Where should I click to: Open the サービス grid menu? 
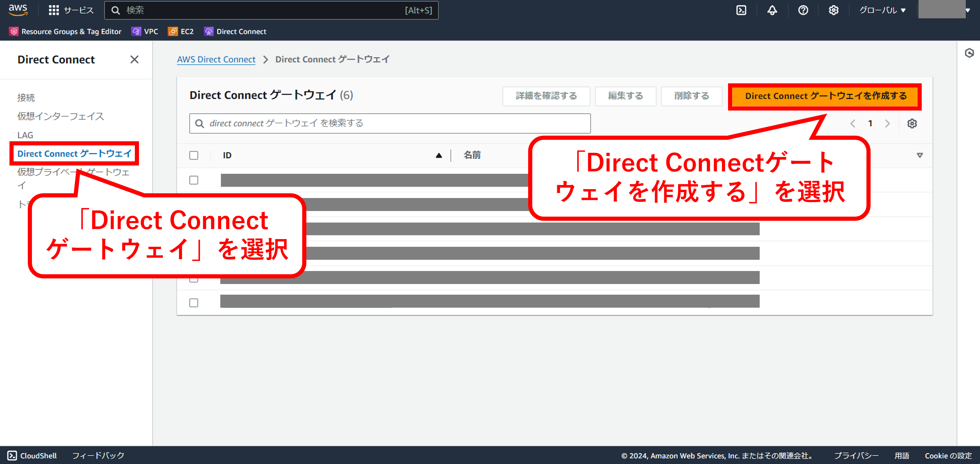pyautogui.click(x=71, y=10)
